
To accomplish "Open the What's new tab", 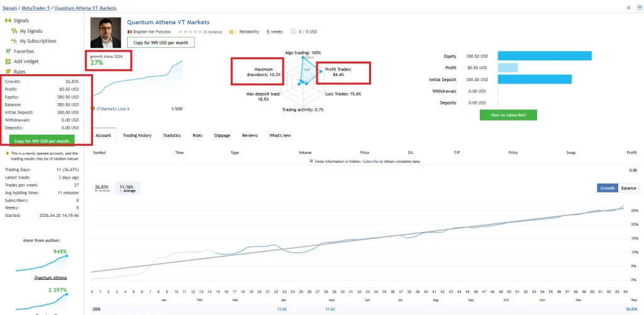I will pyautogui.click(x=280, y=135).
